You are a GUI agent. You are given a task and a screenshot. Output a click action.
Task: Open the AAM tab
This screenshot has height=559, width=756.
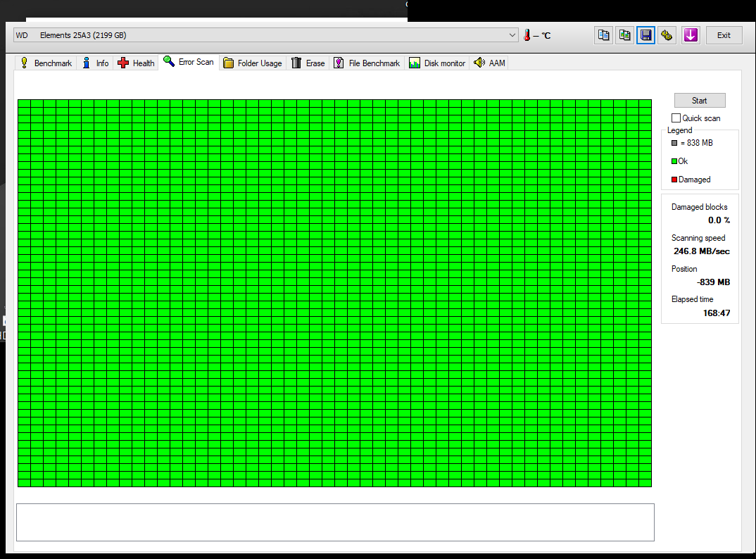tap(489, 63)
